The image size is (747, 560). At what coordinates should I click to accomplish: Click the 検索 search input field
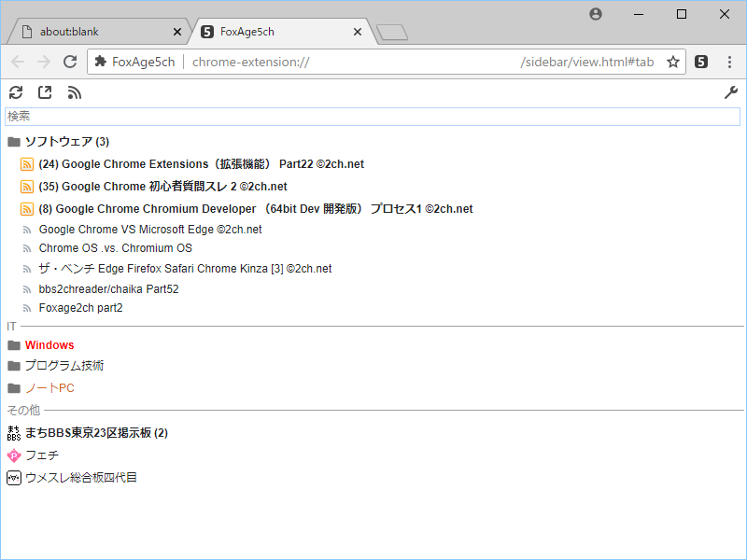[372, 117]
